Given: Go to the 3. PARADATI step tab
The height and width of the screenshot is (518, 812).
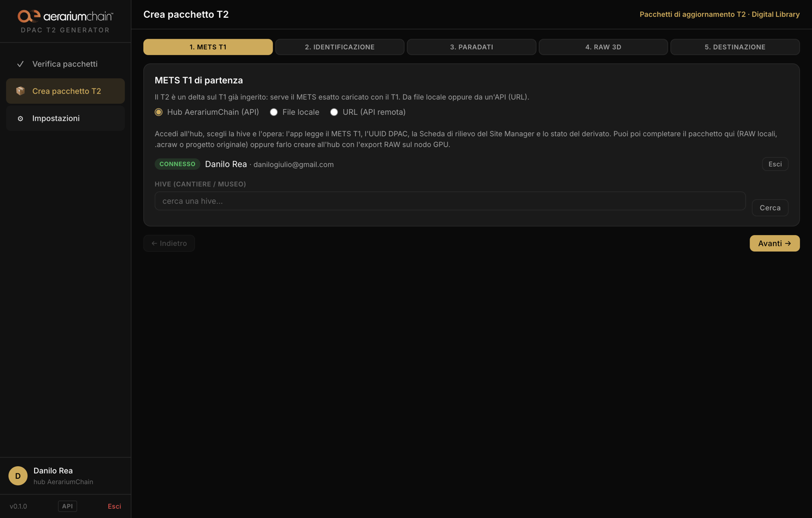Looking at the screenshot, I should pos(471,47).
